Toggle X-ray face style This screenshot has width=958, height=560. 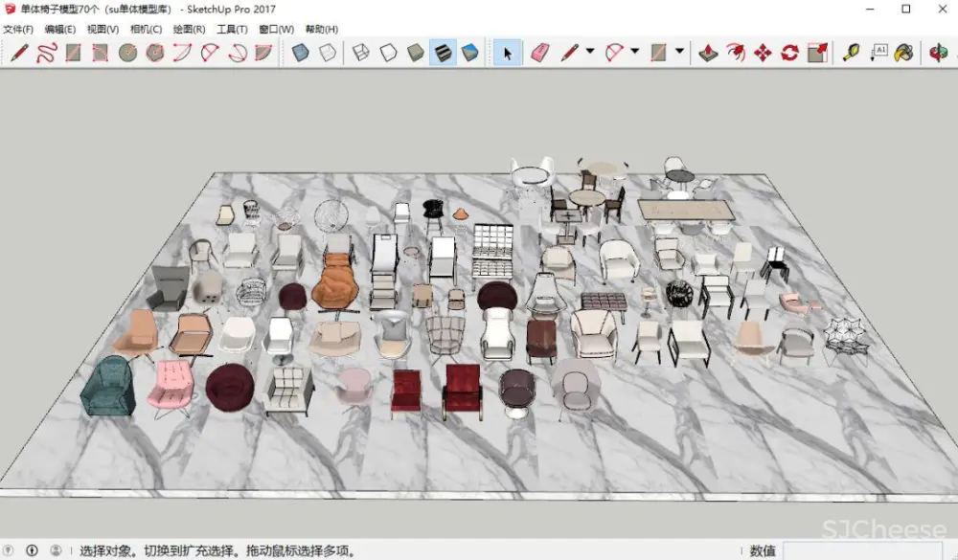301,53
